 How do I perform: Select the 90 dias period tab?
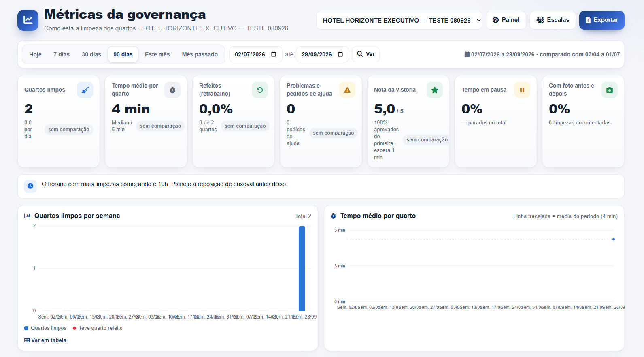coord(123,54)
